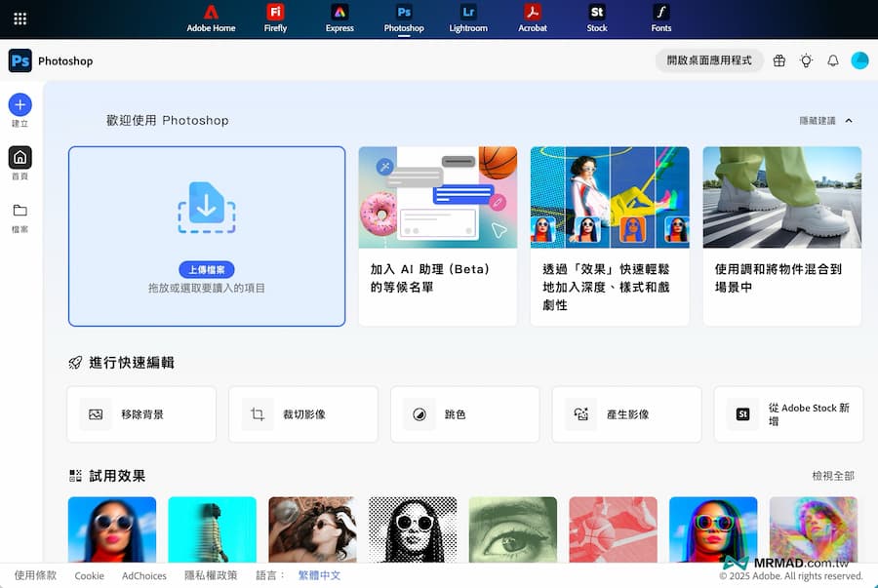The height and width of the screenshot is (588, 878).
Task: Open the 檔案 files icon in sidebar
Action: click(20, 211)
